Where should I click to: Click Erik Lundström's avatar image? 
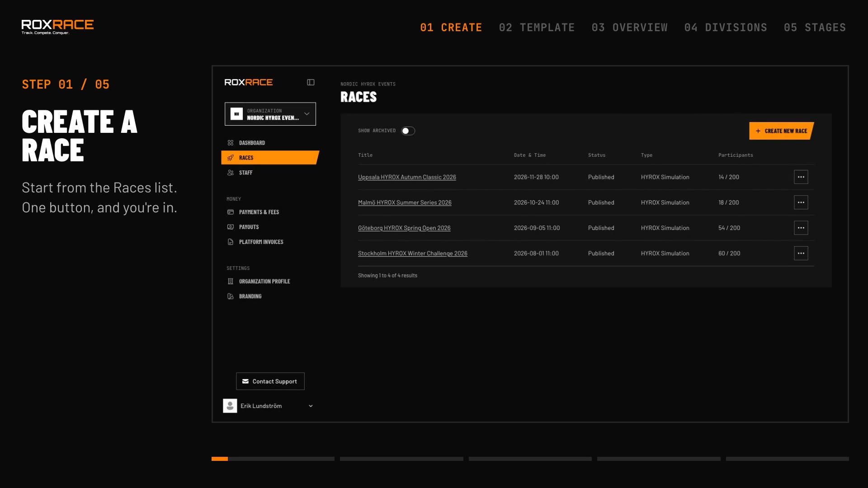click(230, 406)
